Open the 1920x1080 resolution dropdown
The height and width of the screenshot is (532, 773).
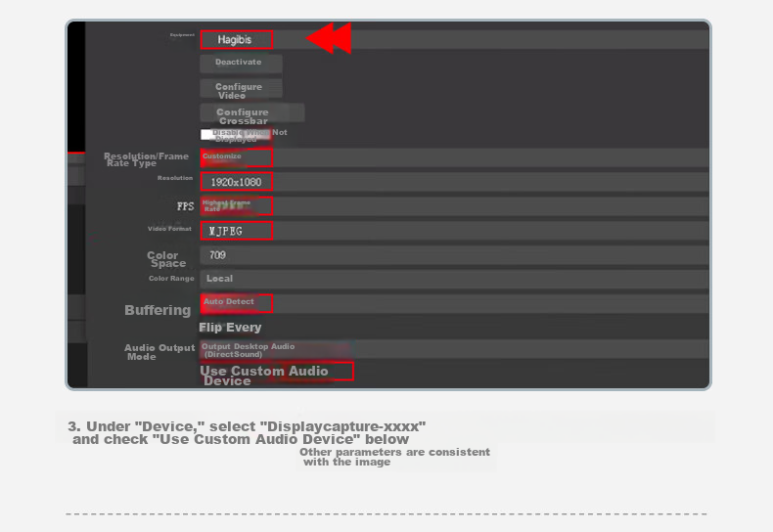tap(454, 182)
